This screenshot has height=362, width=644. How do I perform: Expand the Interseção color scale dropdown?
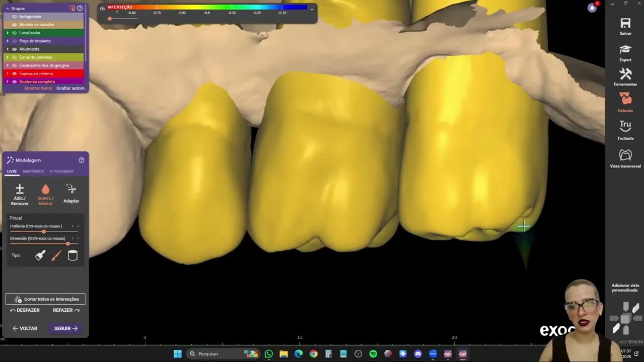pos(311,9)
